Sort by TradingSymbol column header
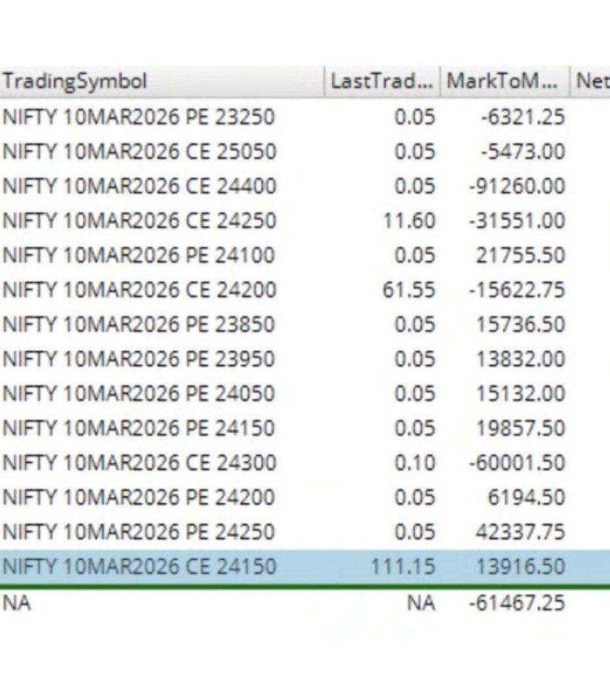610x700 pixels. 162,82
